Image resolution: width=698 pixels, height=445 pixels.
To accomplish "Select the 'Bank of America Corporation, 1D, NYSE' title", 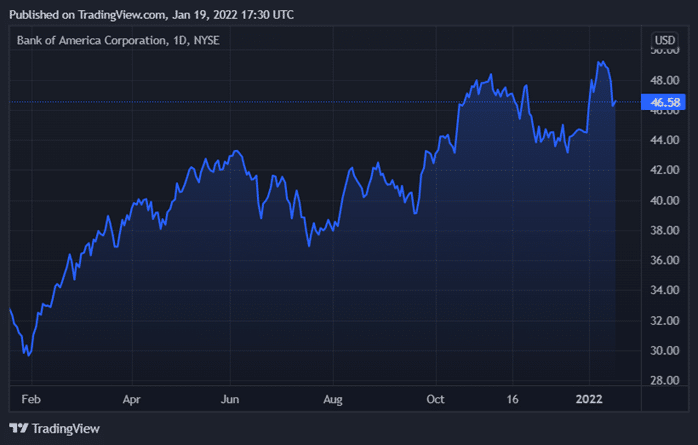I will (118, 40).
